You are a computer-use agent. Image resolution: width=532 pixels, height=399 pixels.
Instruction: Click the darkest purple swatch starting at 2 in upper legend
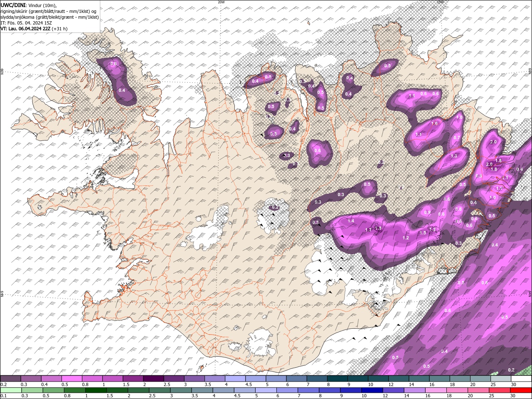[153, 379]
